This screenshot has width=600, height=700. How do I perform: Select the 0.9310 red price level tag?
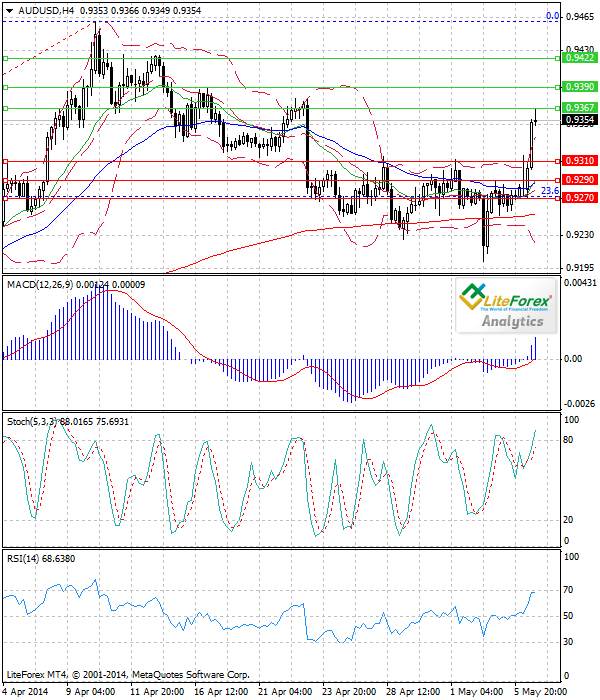tap(580, 160)
